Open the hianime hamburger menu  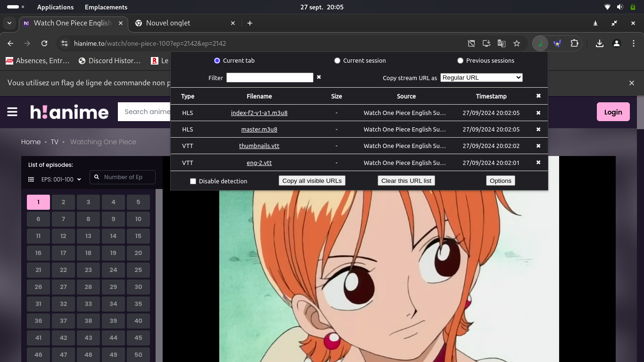tap(12, 112)
